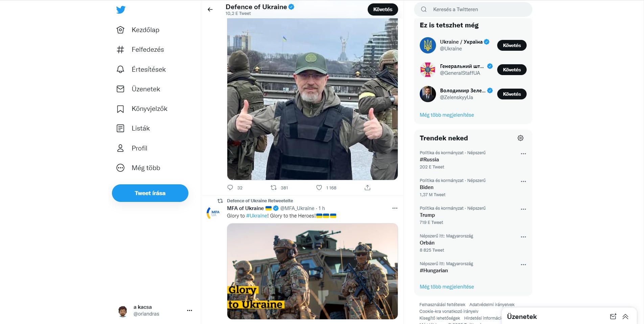
Task: Like the tweet with 1 168 likes
Action: coord(319,188)
